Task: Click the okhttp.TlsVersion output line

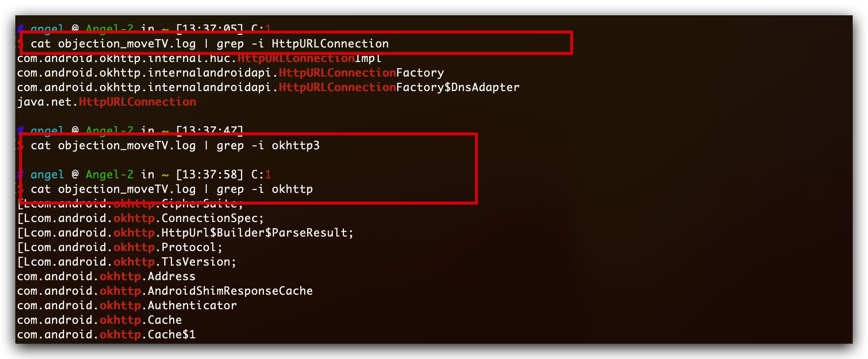Action: tap(127, 262)
